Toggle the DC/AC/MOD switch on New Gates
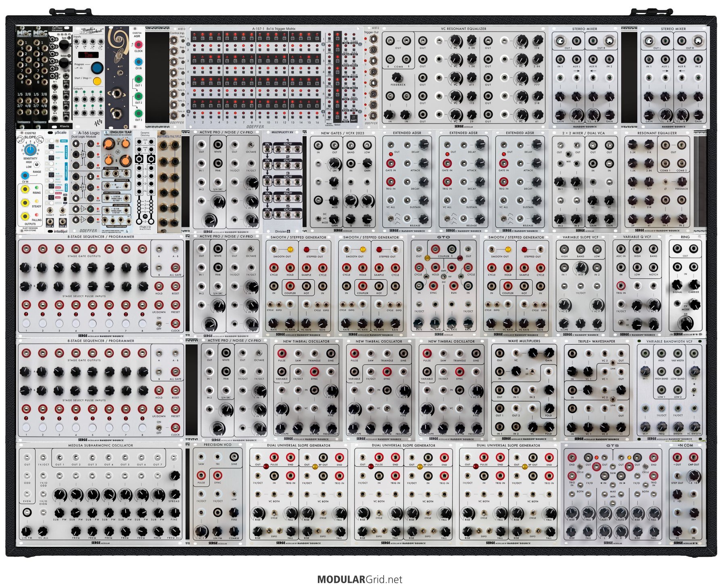This screenshot has width=720, height=588. [x=318, y=218]
